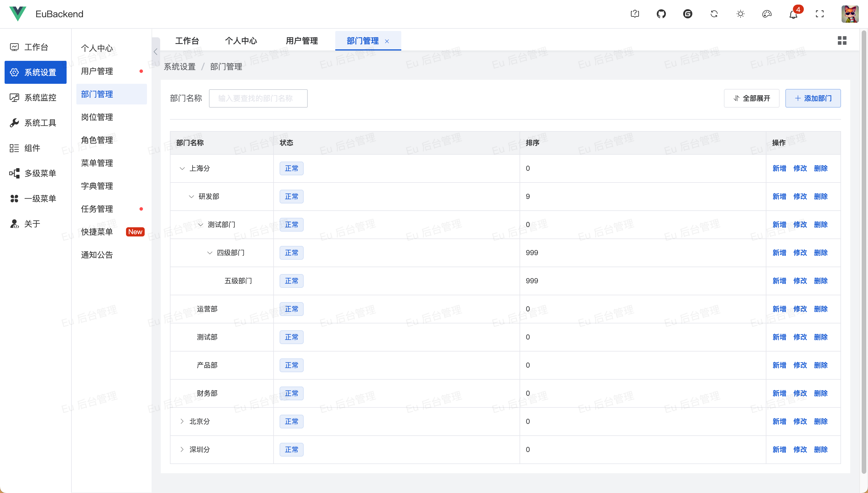
Task: Select 用户管理 in the submenu
Action: coord(111,71)
